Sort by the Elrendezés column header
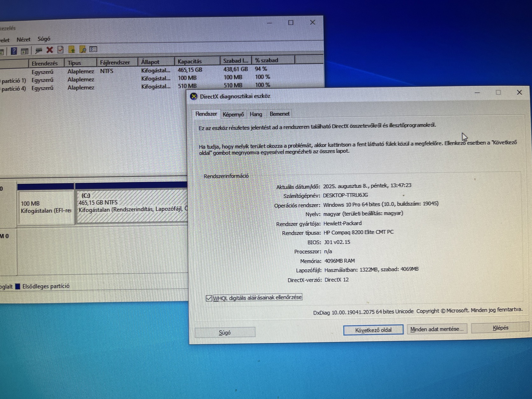Screen dimensions: 532x399 point(46,63)
